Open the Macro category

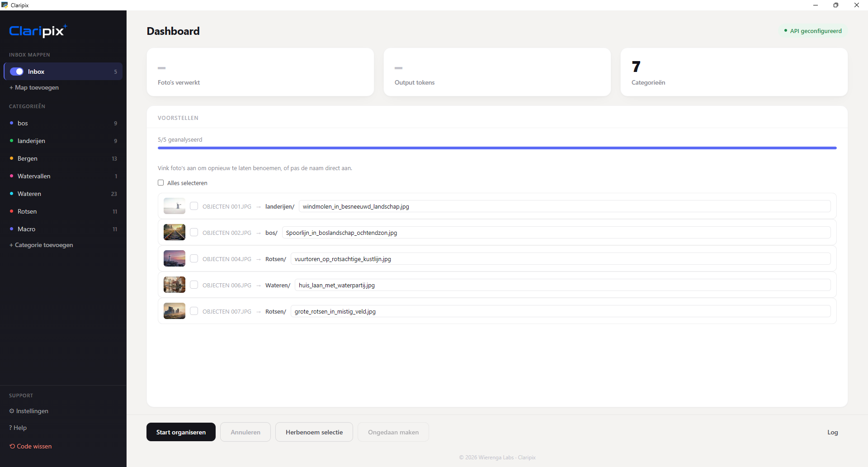click(63, 229)
